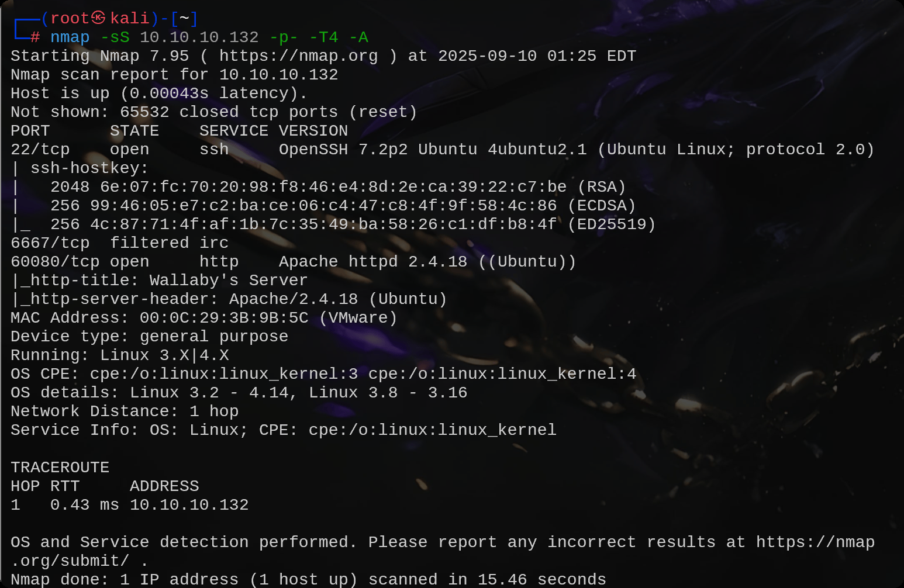Click the -p- port option

click(284, 37)
